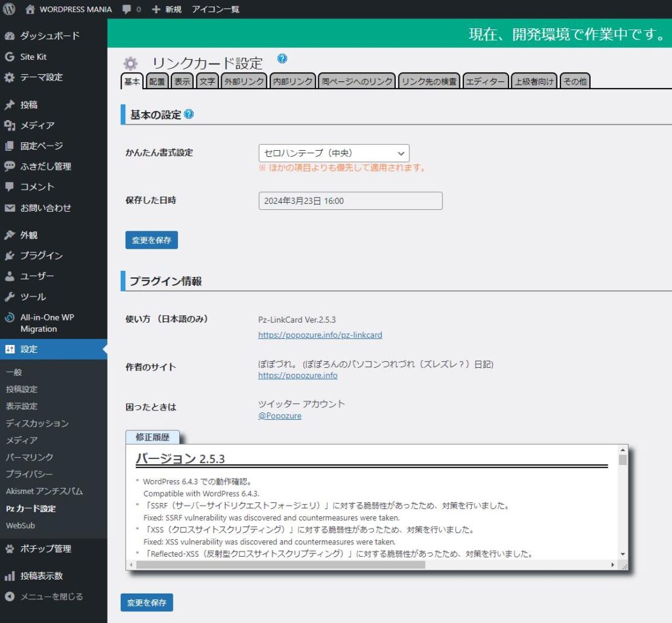
Task: Open the @Popozure Twitter link
Action: pos(280,416)
